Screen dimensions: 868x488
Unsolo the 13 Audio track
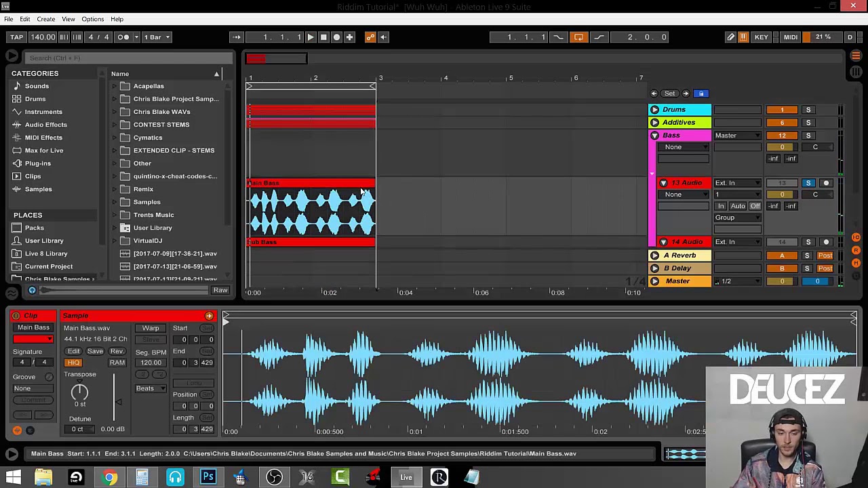[808, 183]
